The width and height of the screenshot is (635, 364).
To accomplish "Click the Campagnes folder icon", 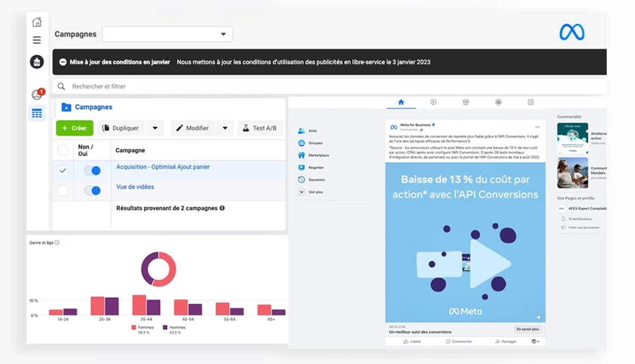I will click(66, 107).
